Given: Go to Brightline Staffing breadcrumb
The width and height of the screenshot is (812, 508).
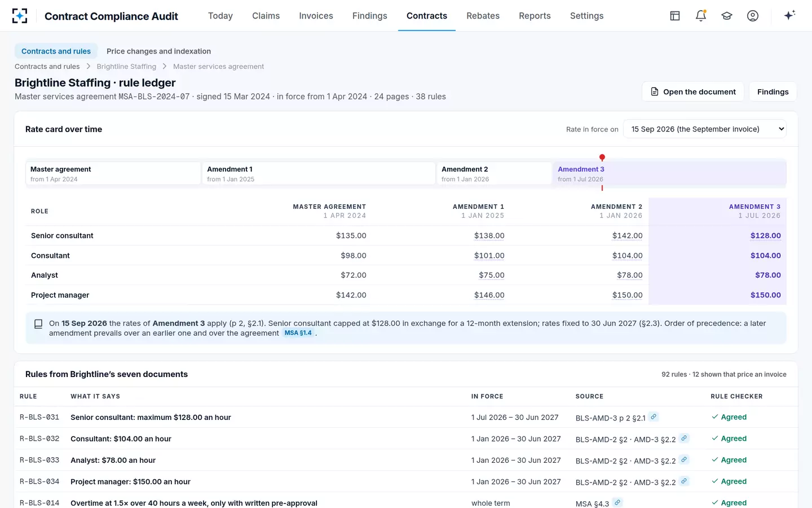Looking at the screenshot, I should (126, 67).
